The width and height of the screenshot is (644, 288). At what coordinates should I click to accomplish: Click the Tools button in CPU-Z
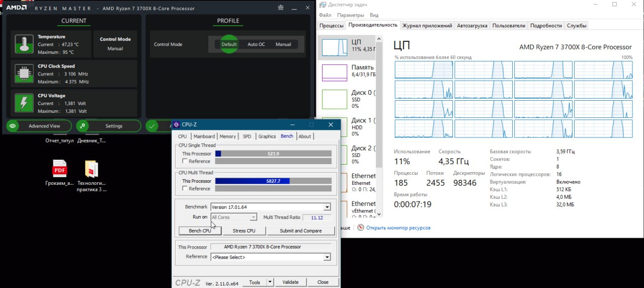pos(255,282)
